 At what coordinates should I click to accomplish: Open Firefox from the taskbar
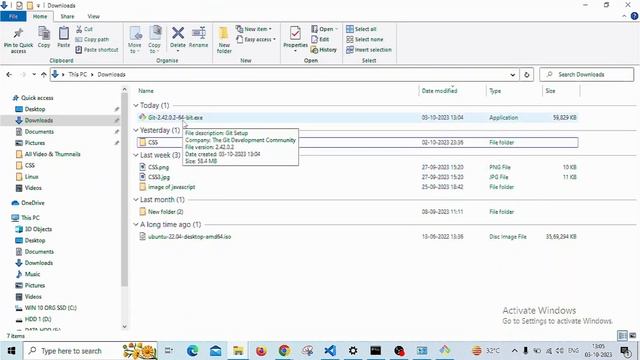[261, 351]
